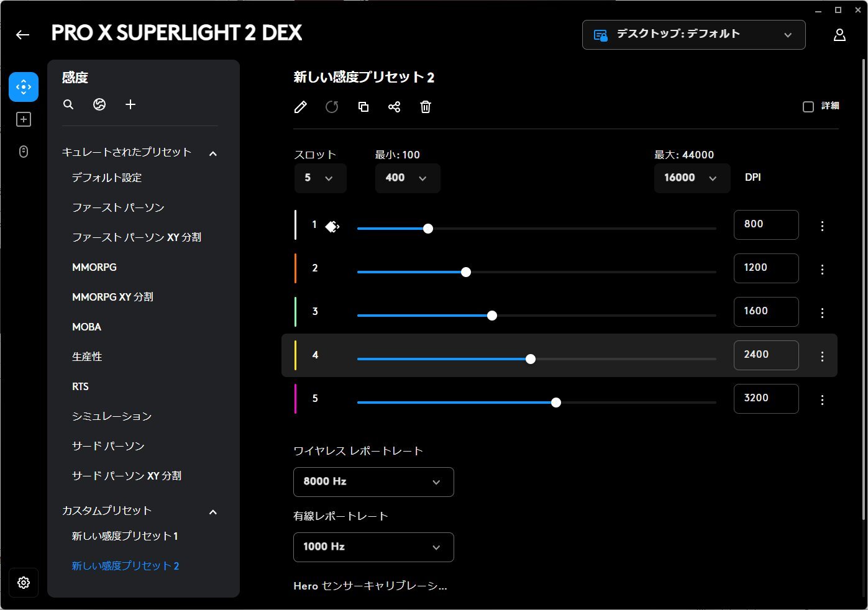Reset the preset with the circular arrow icon
Image resolution: width=868 pixels, height=610 pixels.
[332, 107]
